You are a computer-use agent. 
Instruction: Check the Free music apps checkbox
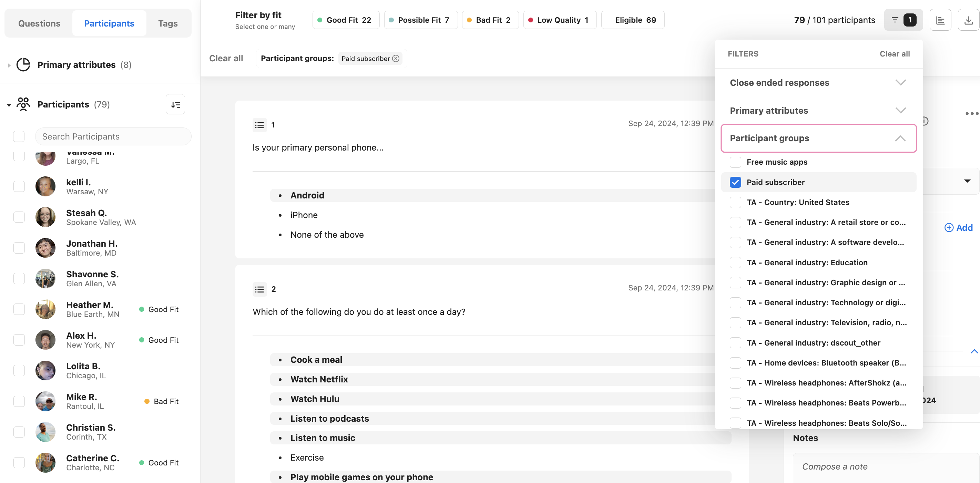(x=735, y=162)
